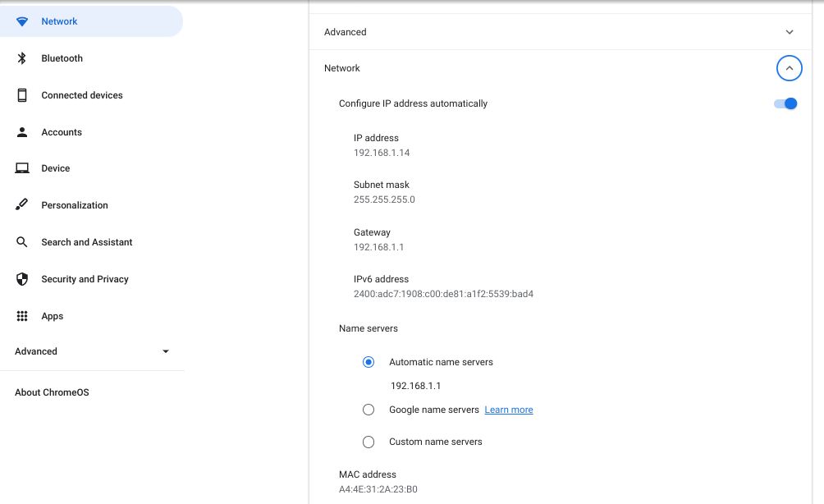
Task: Open Security and Privacy shield icon
Action: pyautogui.click(x=22, y=279)
